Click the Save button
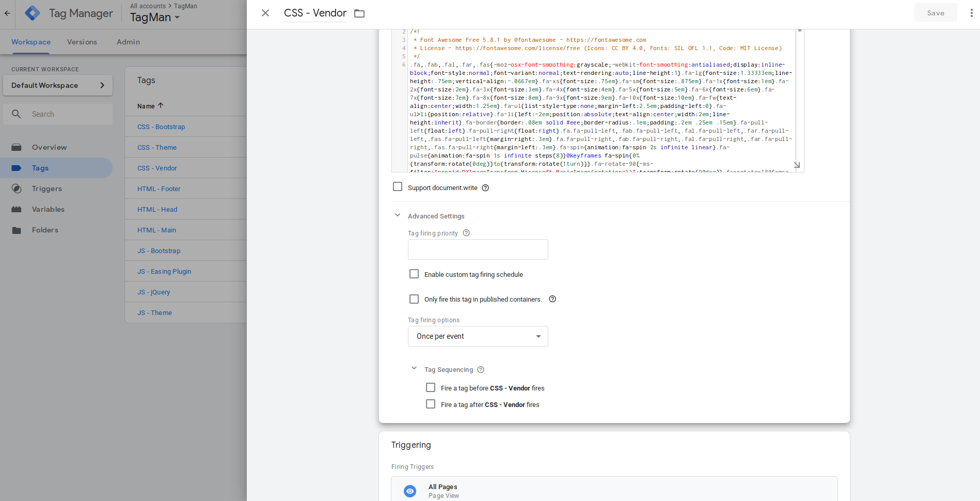The width and height of the screenshot is (980, 501). [936, 13]
